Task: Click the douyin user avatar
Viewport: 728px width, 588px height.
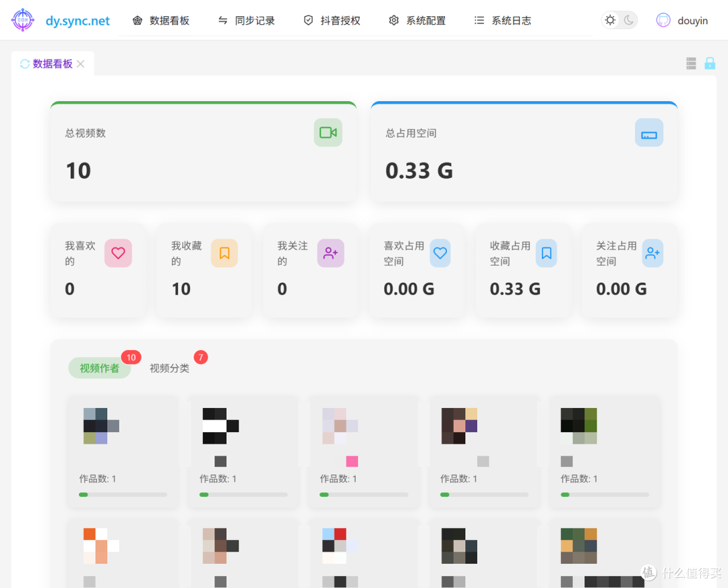Action: point(663,20)
